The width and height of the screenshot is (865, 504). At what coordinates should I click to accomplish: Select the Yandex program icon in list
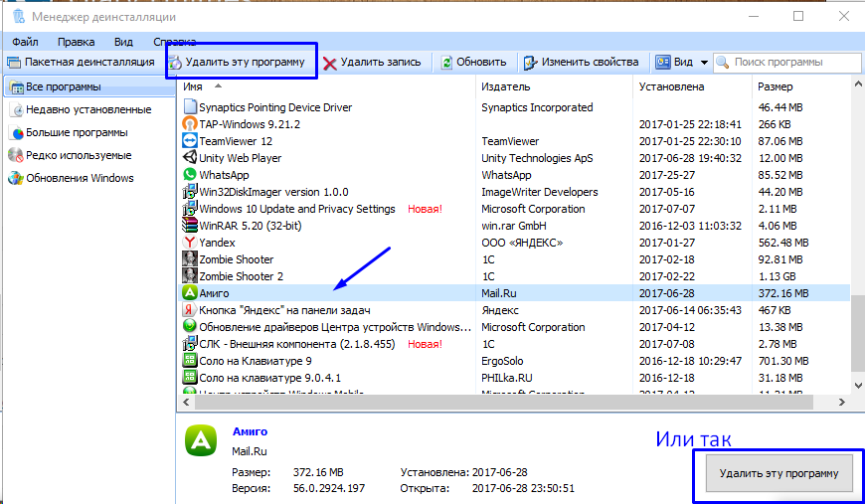[x=190, y=243]
